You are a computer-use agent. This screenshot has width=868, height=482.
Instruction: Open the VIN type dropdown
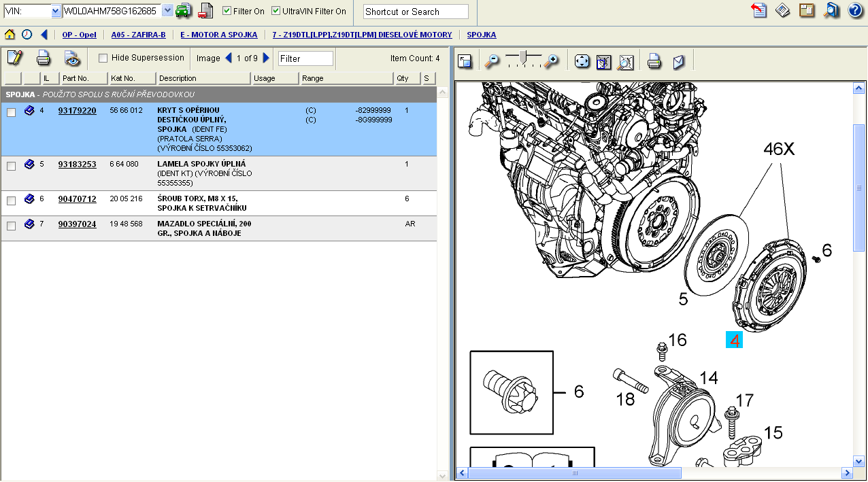click(56, 12)
